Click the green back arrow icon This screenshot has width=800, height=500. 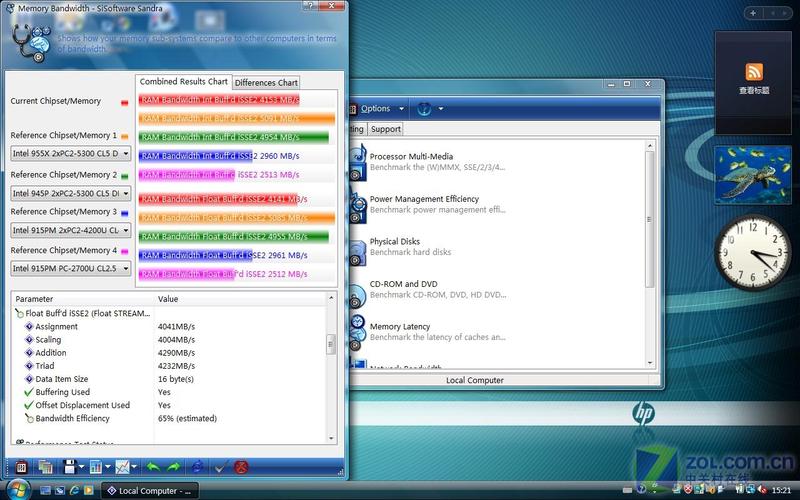tap(153, 467)
